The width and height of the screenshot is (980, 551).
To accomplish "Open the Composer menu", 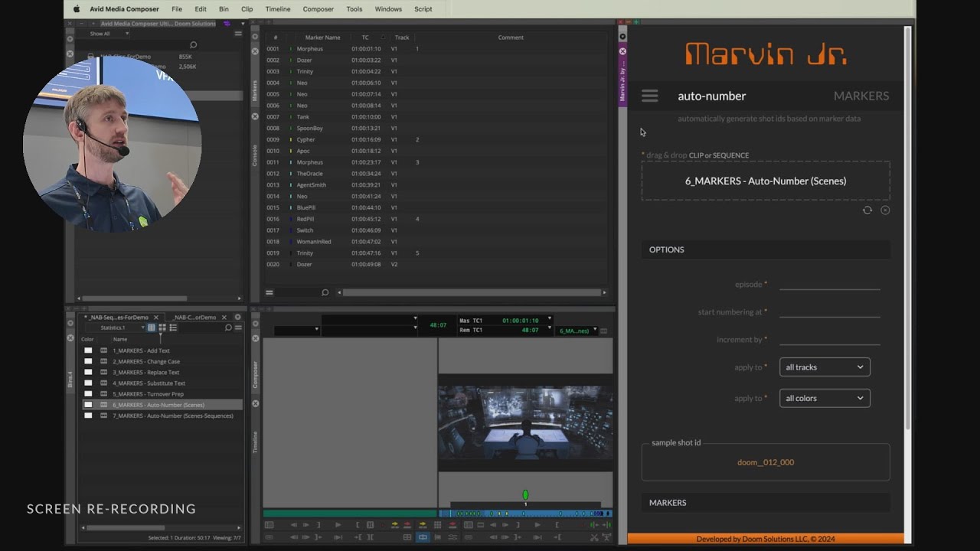I will [x=318, y=9].
